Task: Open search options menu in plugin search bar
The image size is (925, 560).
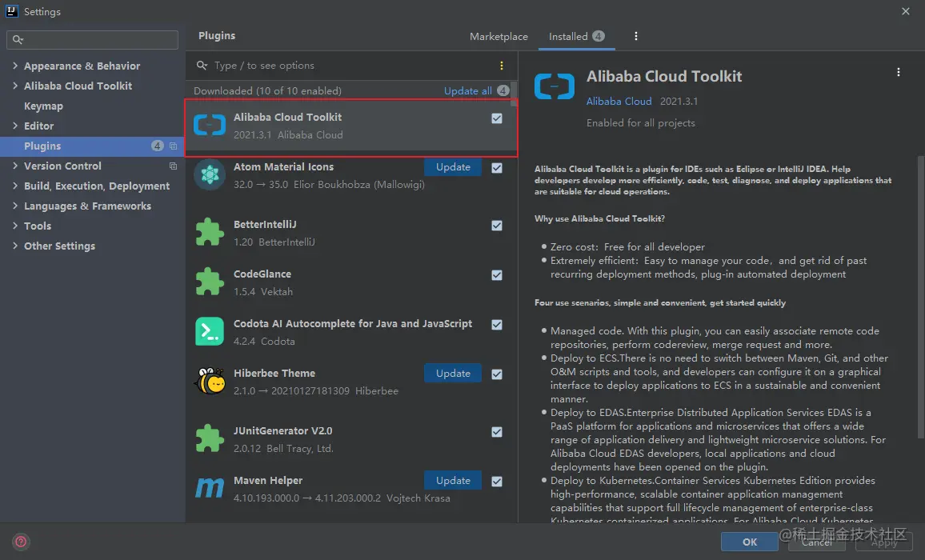Action: click(x=502, y=66)
